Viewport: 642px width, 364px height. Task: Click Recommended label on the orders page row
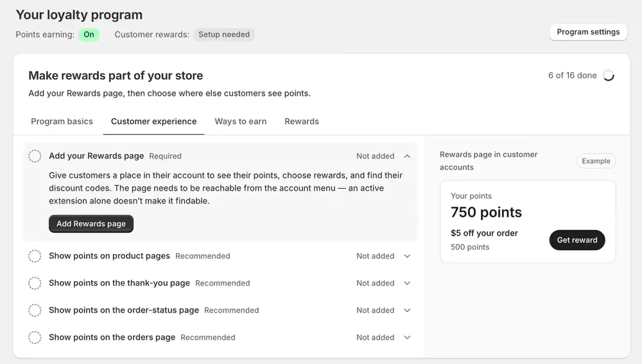click(x=207, y=338)
